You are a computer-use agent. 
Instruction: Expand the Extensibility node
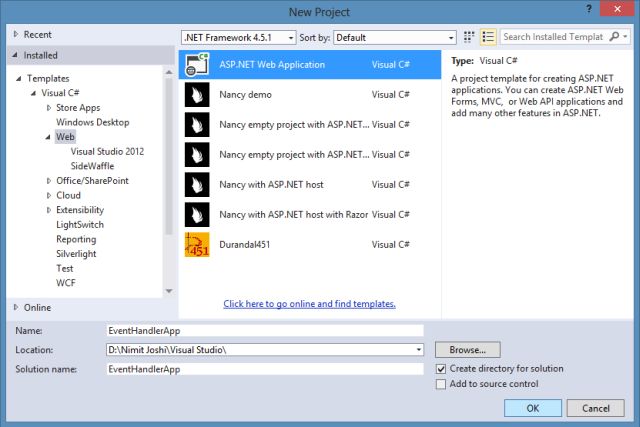point(49,210)
